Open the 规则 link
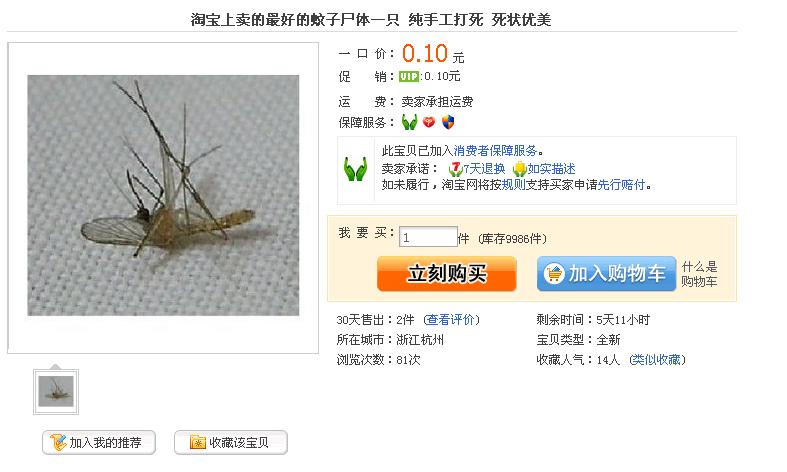This screenshot has width=787, height=472. [x=513, y=185]
